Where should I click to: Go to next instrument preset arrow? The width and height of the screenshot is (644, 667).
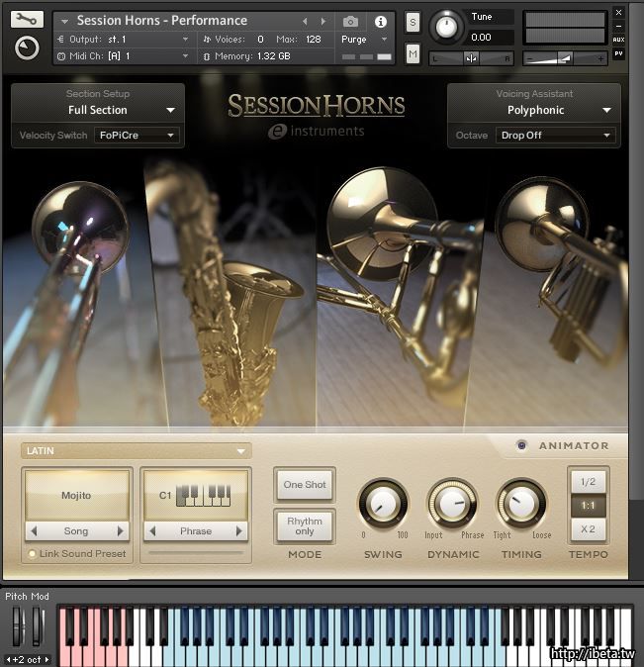[323, 21]
